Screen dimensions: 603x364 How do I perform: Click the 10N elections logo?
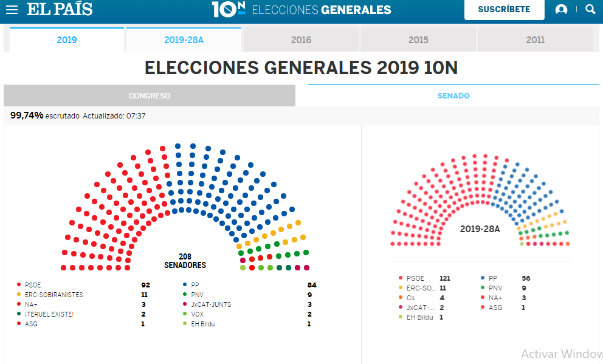(228, 9)
